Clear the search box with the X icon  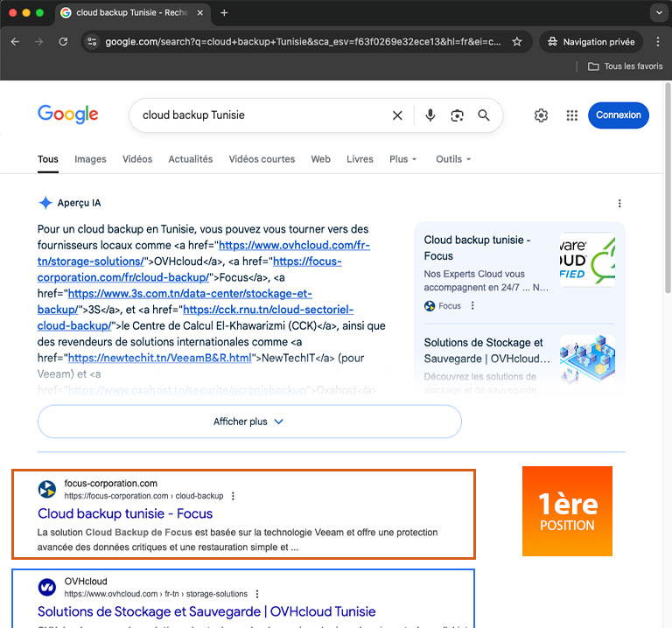tap(397, 115)
